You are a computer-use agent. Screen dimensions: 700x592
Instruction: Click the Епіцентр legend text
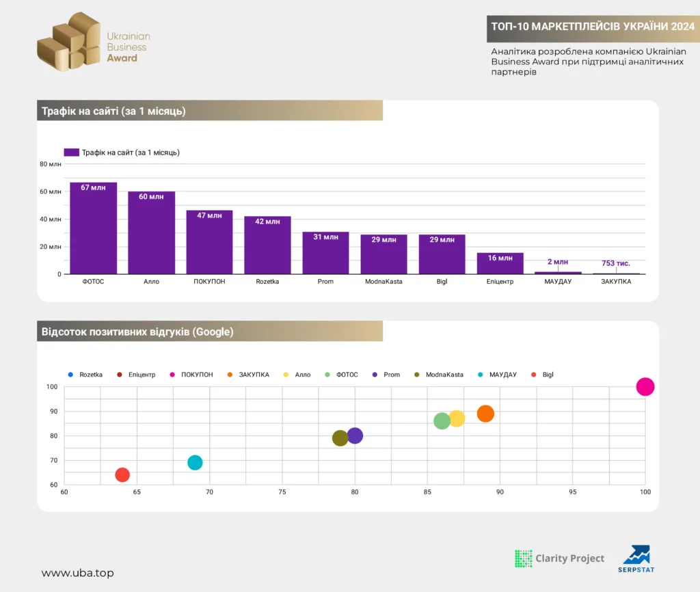[142, 375]
